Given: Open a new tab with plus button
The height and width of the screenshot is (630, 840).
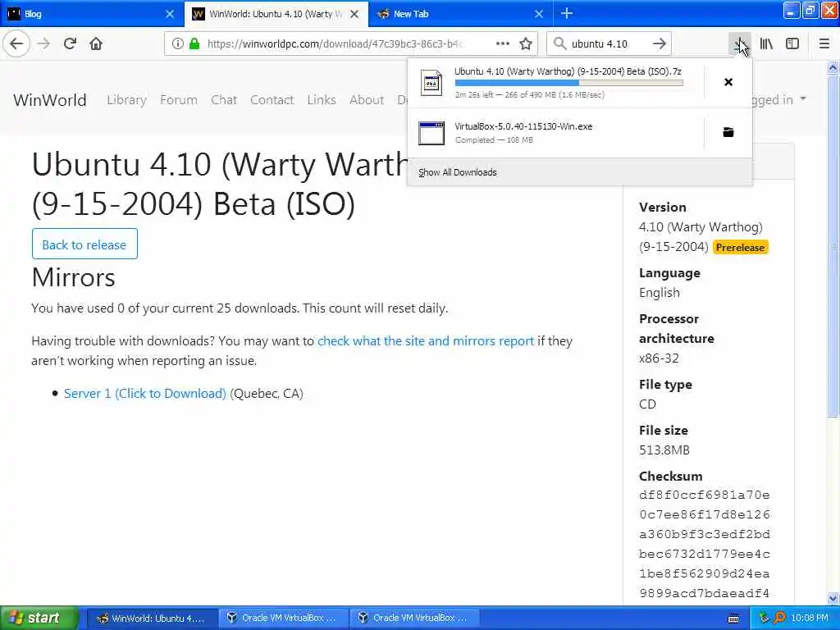Looking at the screenshot, I should pyautogui.click(x=567, y=14).
